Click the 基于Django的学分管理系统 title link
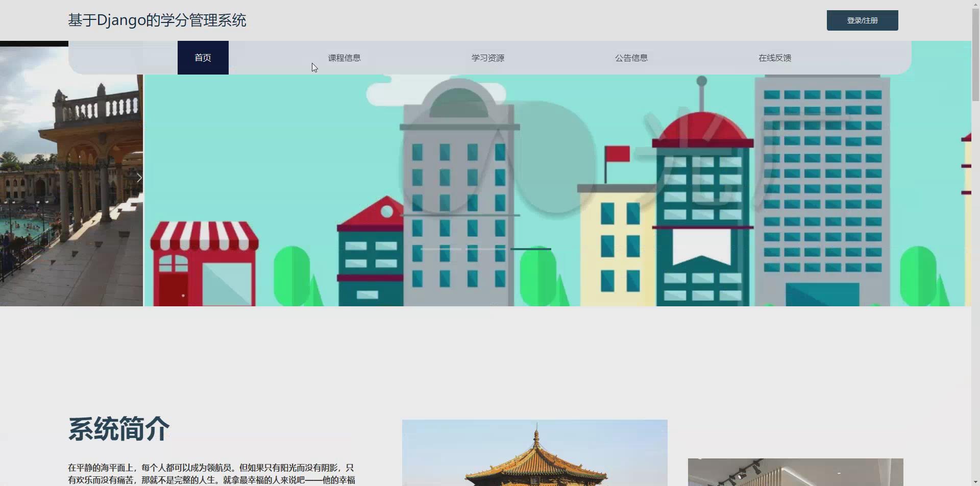This screenshot has width=980, height=486. pos(157,20)
